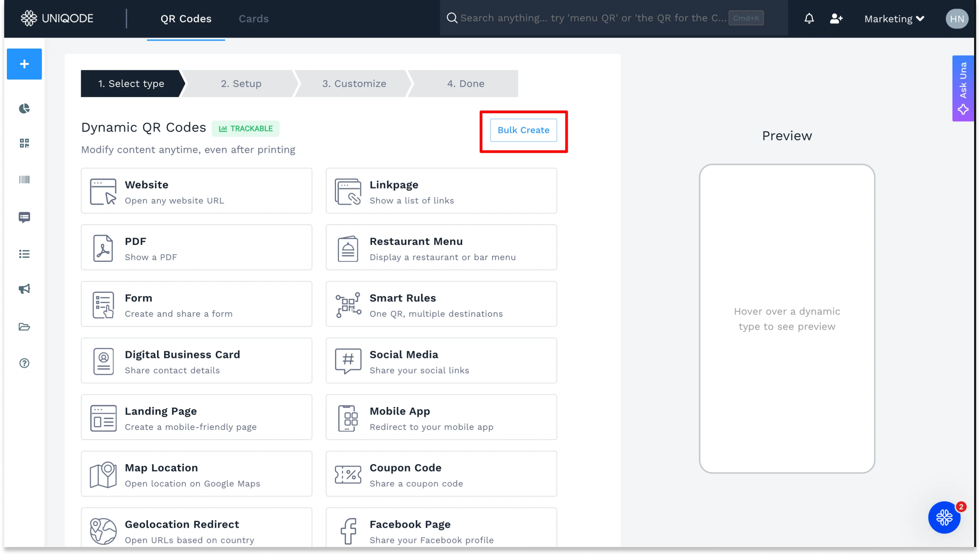Click the Website QR type icon
Screen dimensions: 980x555
pos(103,191)
